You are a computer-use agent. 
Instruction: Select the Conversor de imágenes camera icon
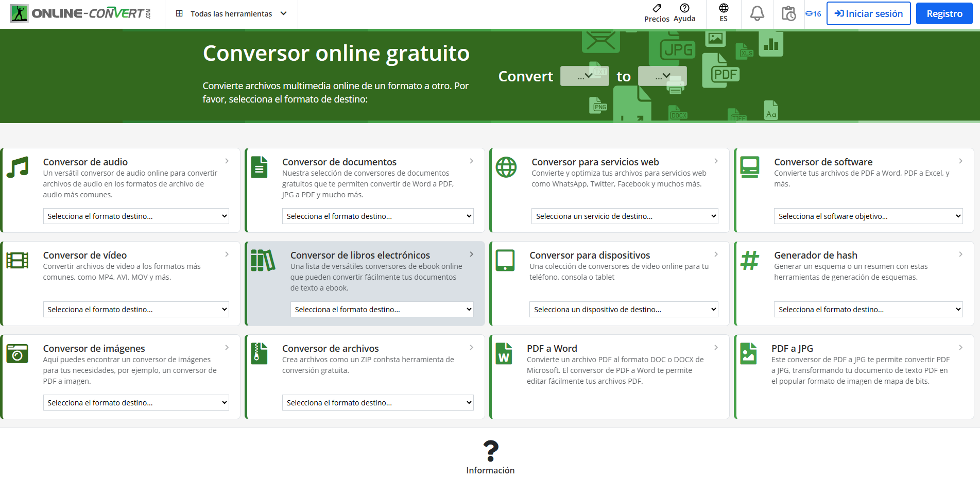coord(18,353)
